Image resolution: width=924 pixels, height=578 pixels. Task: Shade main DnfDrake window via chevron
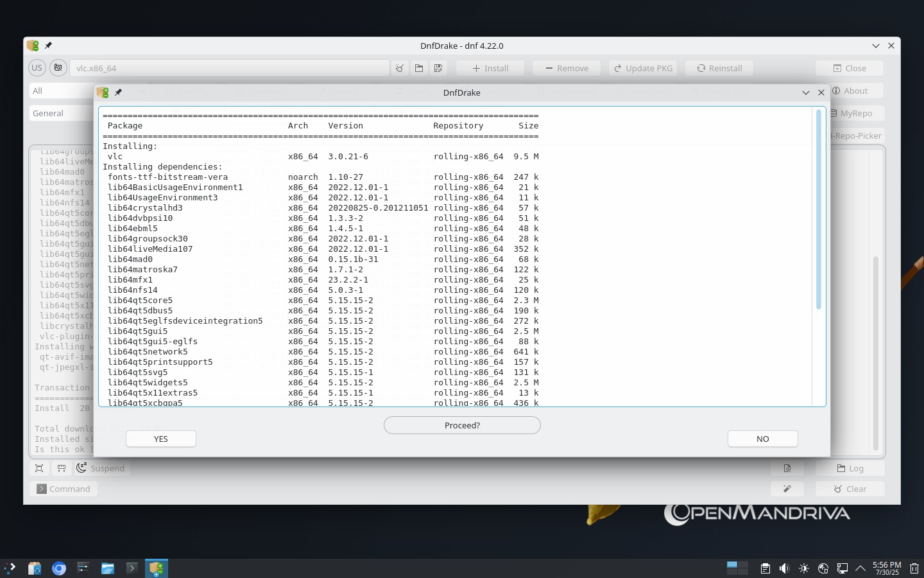[x=876, y=46]
